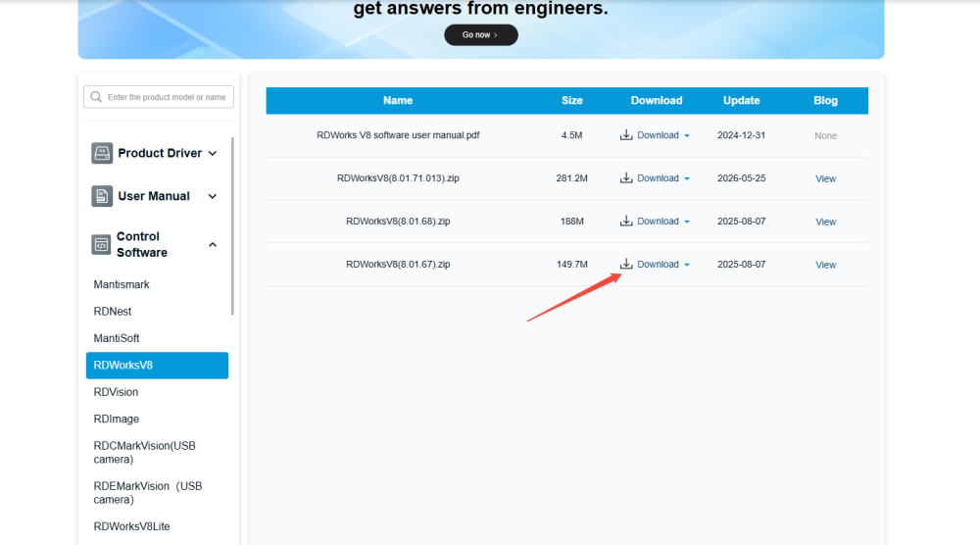Image resolution: width=980 pixels, height=545 pixels.
Task: Click the 281.2M size value
Action: coord(572,178)
